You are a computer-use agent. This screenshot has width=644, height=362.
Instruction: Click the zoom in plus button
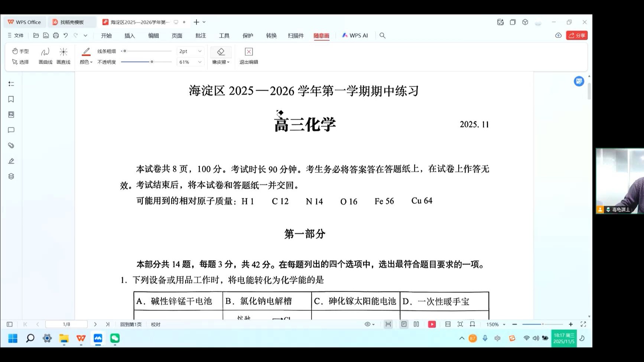571,325
